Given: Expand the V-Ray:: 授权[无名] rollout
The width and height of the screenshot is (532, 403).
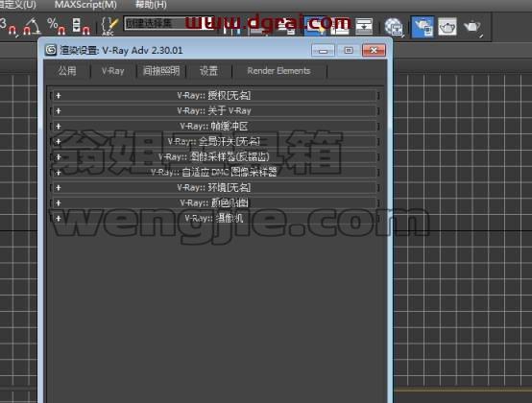Looking at the screenshot, I should pos(214,96).
